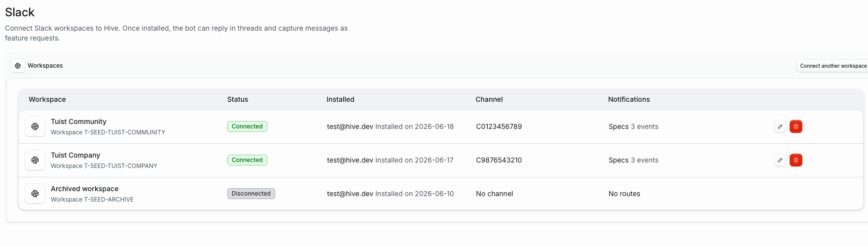Click the Tuist Company workspace icon

coord(35,160)
